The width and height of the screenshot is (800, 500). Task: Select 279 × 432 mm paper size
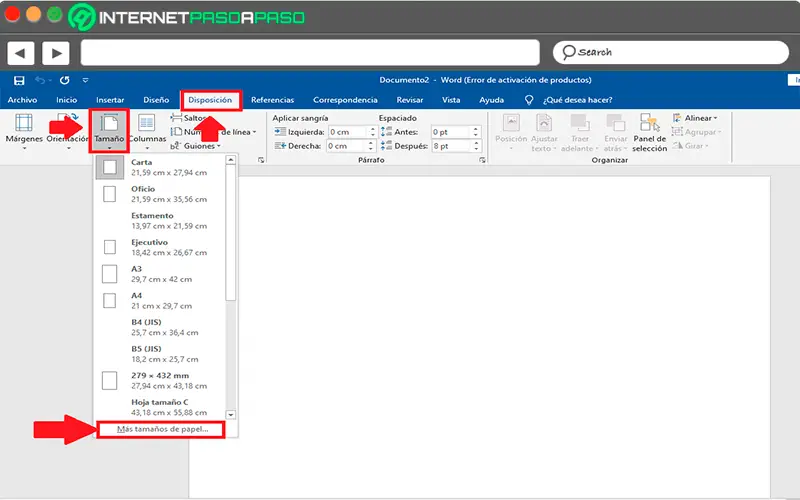[x=160, y=381]
